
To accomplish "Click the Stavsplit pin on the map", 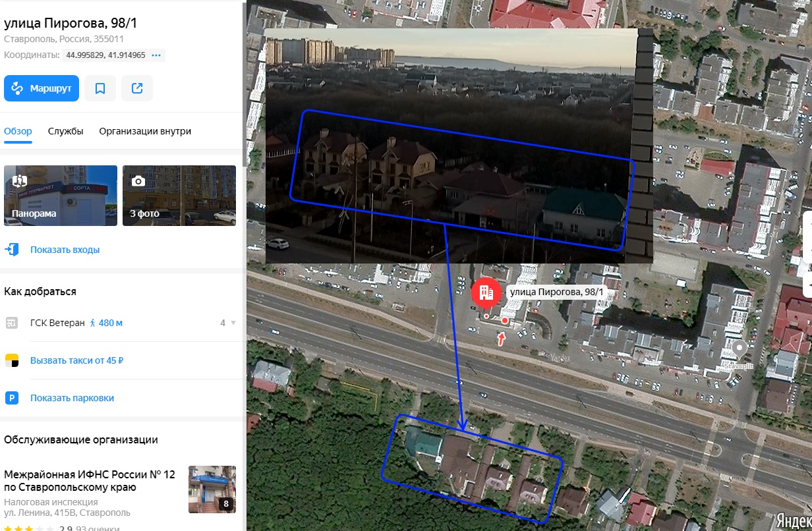I will pyautogui.click(x=739, y=350).
